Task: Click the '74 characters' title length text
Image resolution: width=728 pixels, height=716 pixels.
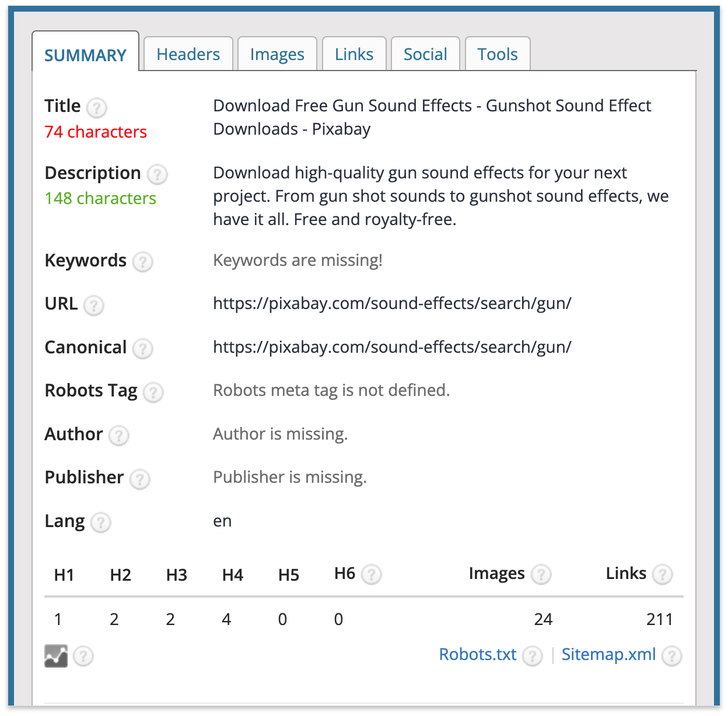Action: (x=96, y=132)
